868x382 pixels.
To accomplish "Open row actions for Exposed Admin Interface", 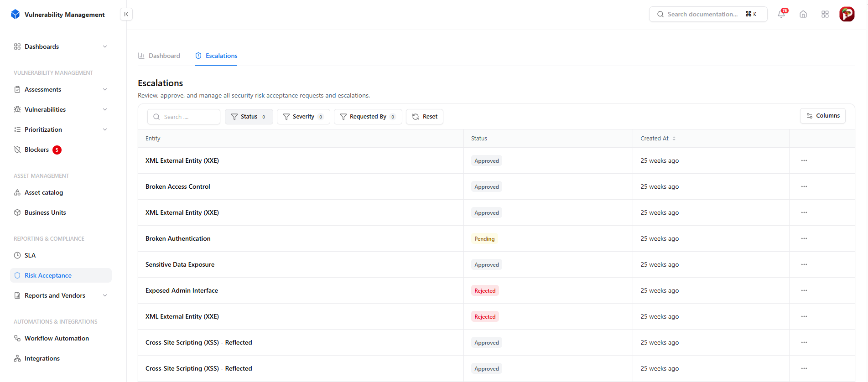I will [x=804, y=290].
